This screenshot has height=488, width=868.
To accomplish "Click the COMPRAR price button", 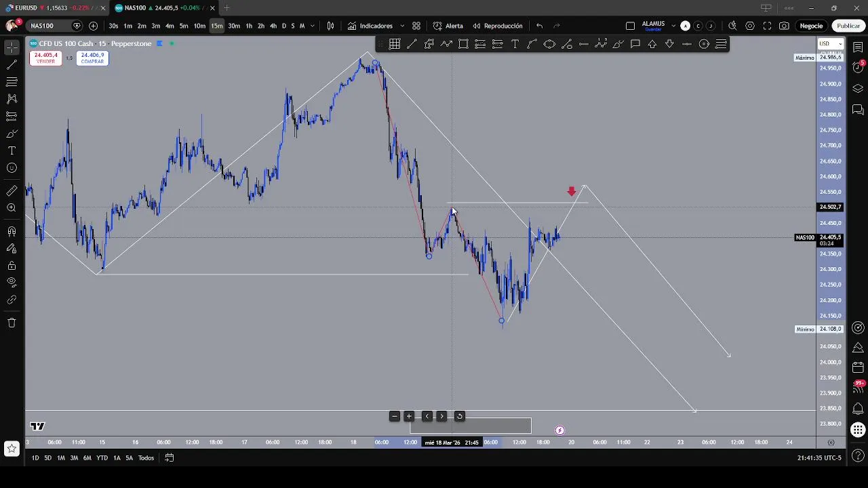I will 92,58.
